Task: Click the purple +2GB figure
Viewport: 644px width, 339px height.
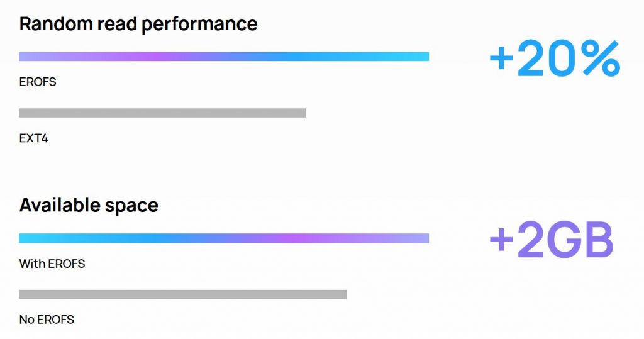Action: pos(552,240)
